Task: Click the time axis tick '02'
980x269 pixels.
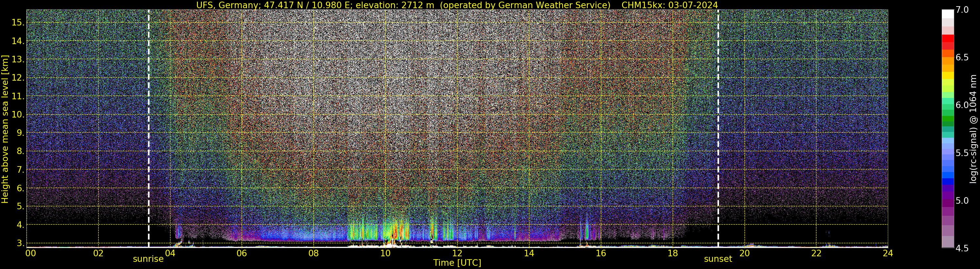Action: point(98,253)
